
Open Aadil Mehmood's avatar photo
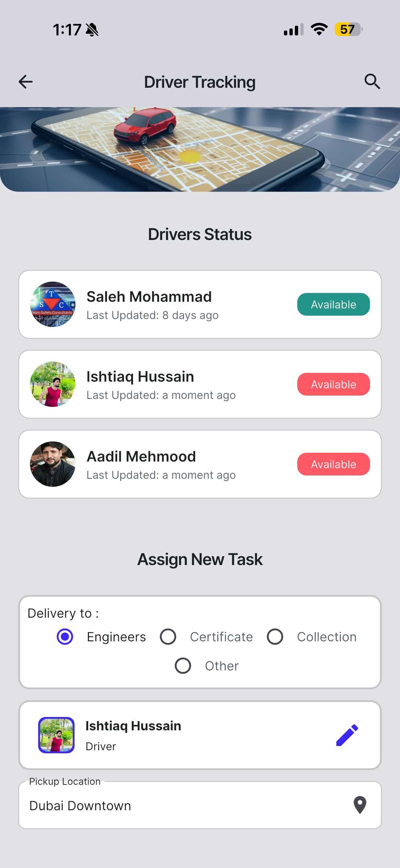[53, 464]
